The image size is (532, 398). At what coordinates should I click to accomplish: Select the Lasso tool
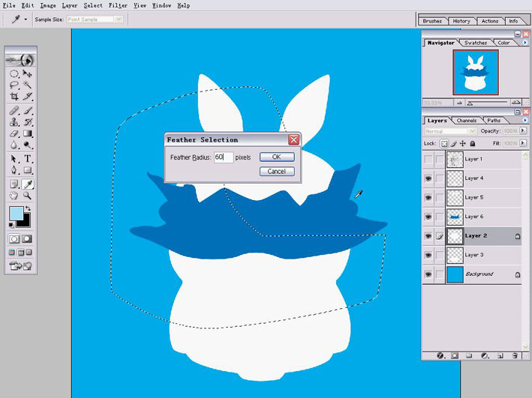(x=14, y=85)
